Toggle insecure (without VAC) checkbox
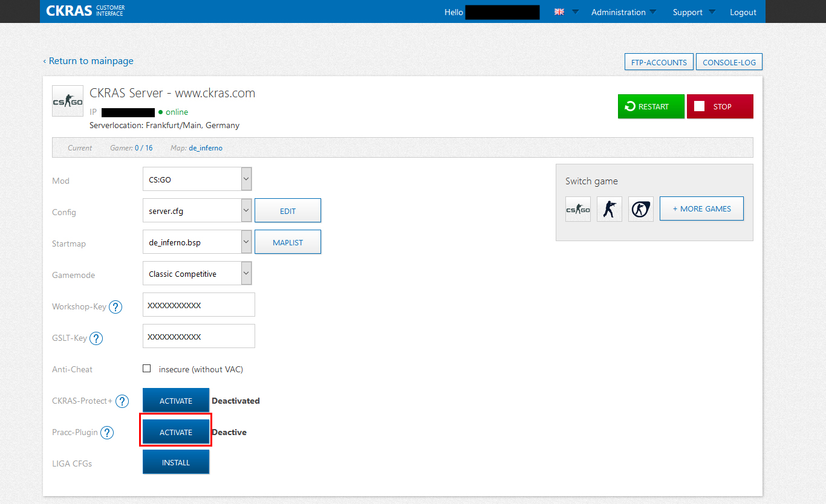This screenshot has height=504, width=826. pos(146,368)
